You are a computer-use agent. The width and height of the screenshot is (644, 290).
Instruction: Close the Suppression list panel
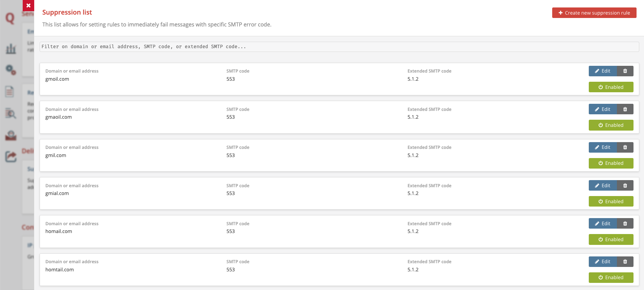pyautogui.click(x=28, y=5)
